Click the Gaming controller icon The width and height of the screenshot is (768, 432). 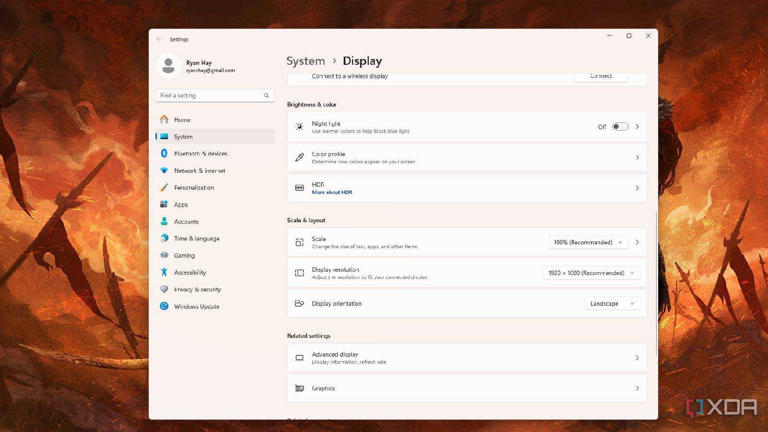tap(164, 256)
